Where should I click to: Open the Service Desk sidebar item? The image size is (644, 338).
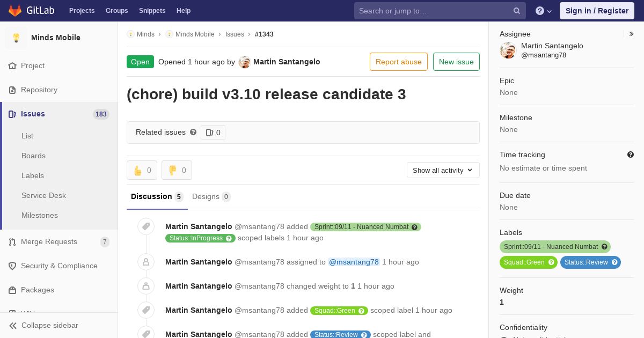[x=43, y=196]
